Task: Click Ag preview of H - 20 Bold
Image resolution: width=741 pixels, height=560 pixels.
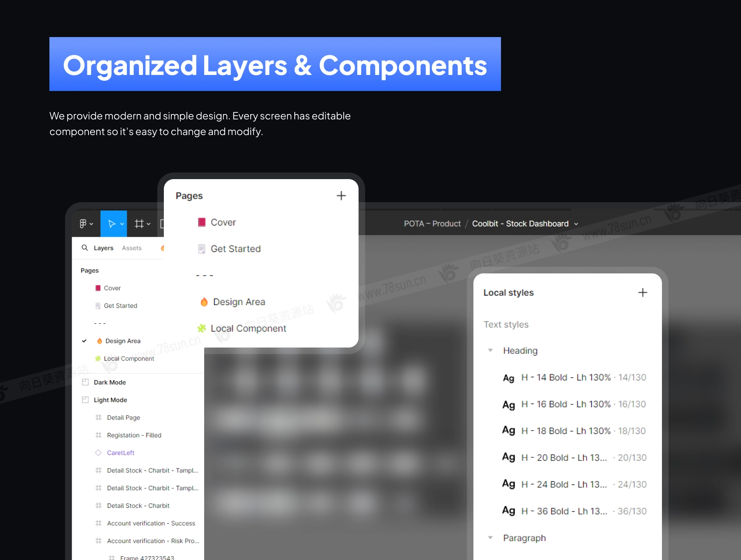Action: click(x=509, y=457)
